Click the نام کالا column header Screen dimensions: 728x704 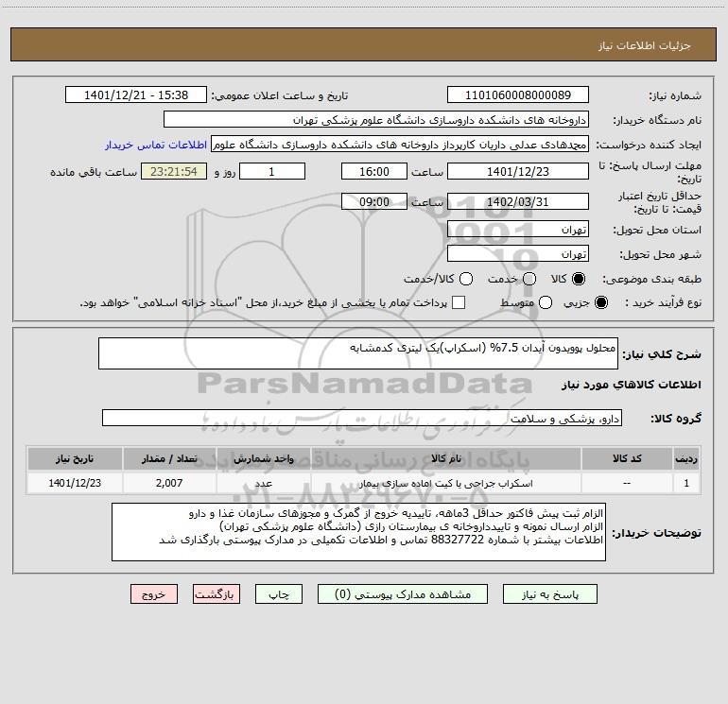pos(445,458)
